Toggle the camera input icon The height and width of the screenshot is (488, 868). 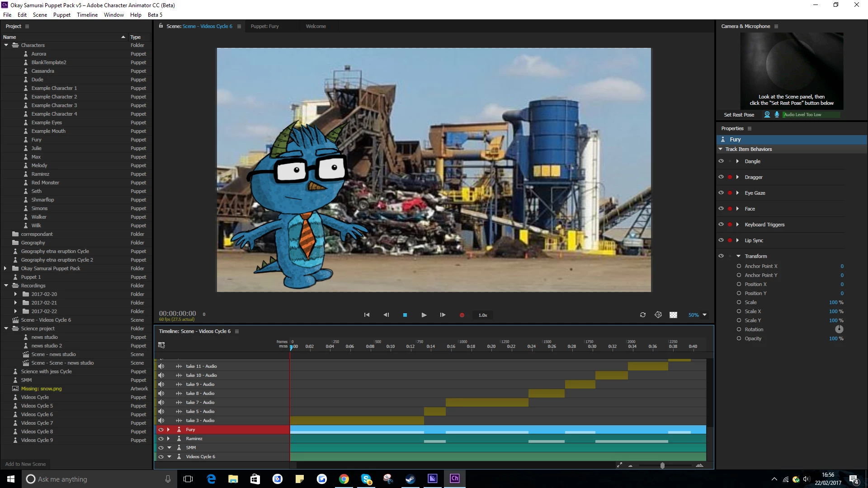[767, 114]
